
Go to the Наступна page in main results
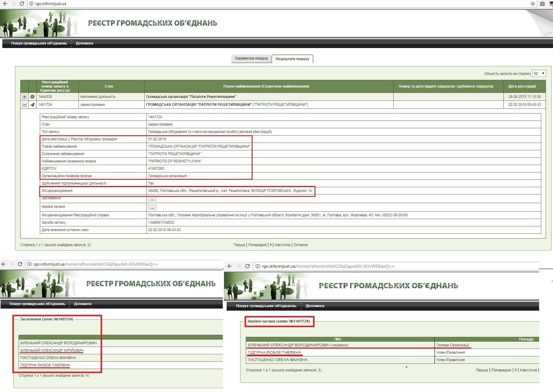282,245
